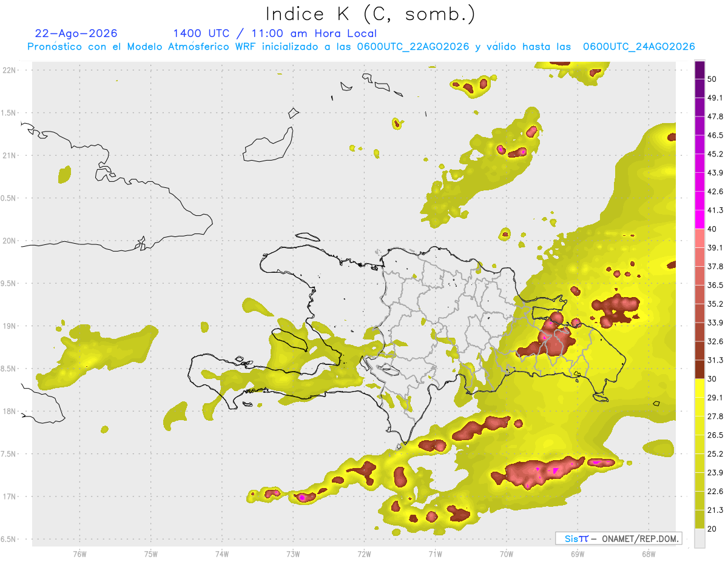Click the olive swatch between 20 and 21.3

(699, 519)
